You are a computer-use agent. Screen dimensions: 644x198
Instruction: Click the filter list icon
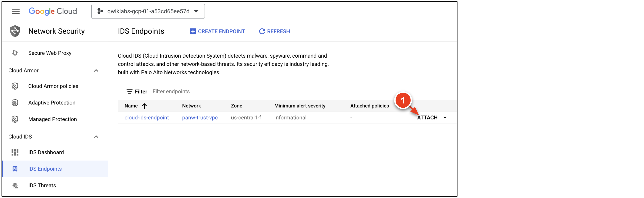click(x=129, y=91)
